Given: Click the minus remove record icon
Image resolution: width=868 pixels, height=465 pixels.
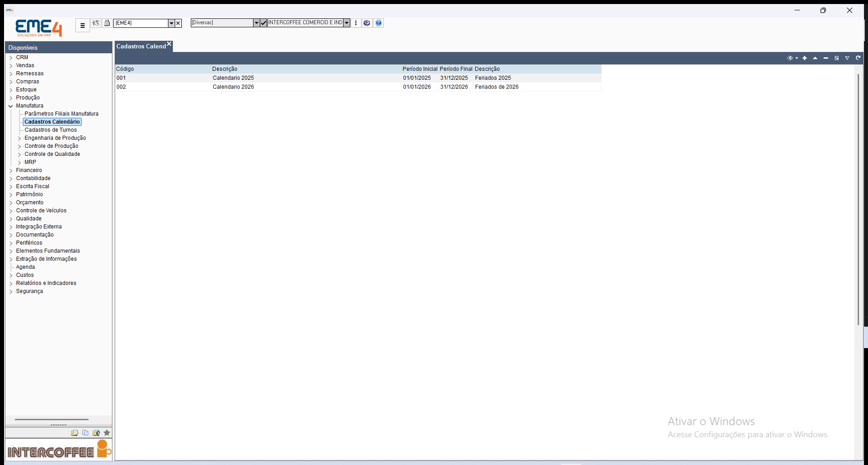Looking at the screenshot, I should tap(826, 58).
